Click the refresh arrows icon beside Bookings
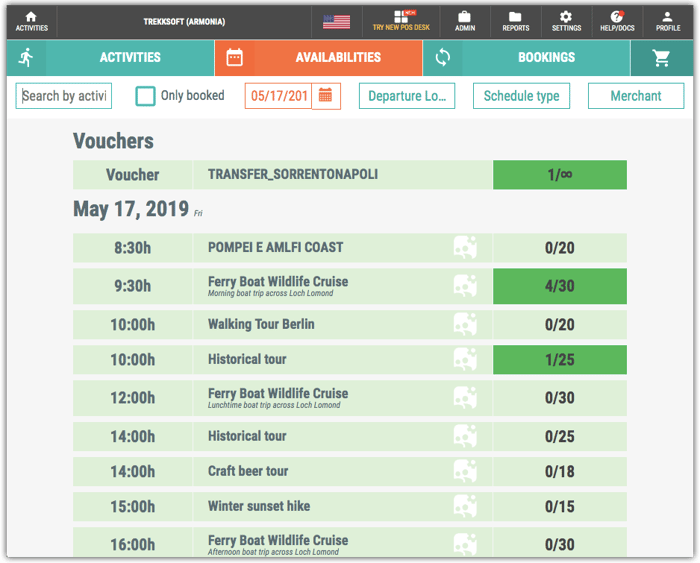 442,58
